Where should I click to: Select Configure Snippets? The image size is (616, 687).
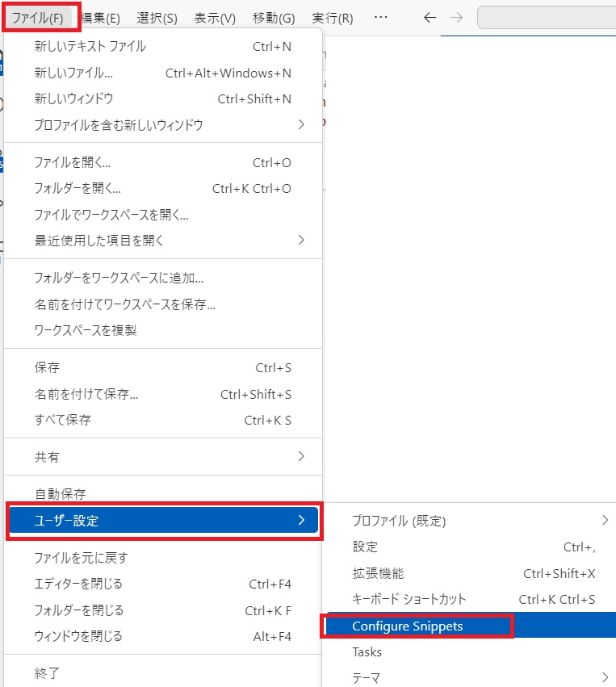(x=471, y=625)
